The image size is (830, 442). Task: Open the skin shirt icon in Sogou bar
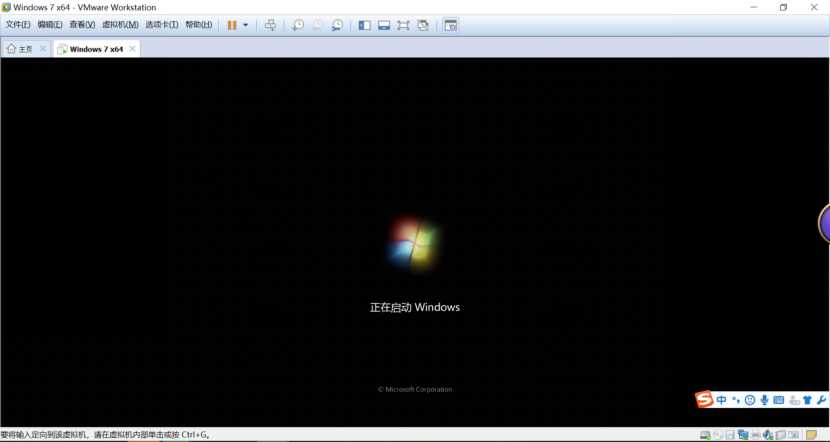pos(807,400)
